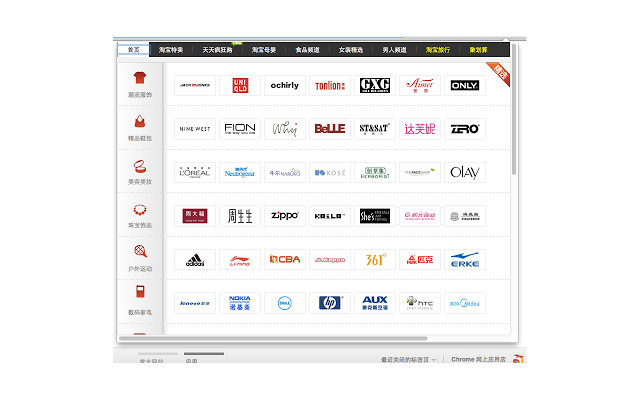Click the Kappa brand logo
The width and height of the screenshot is (640, 400).
pyautogui.click(x=330, y=260)
